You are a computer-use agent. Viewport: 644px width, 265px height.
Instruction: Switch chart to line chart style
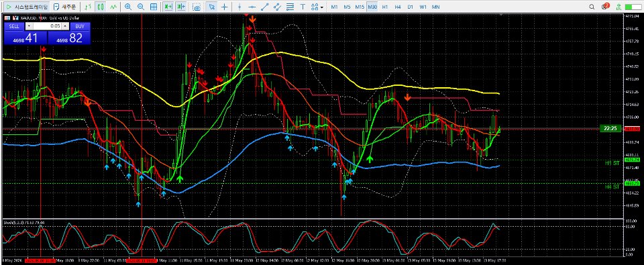click(113, 7)
